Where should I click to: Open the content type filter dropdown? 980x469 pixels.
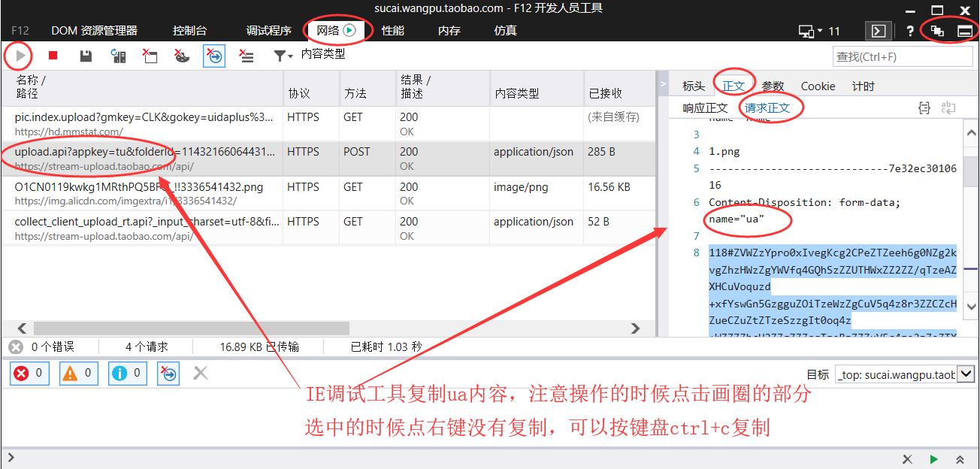coord(283,56)
